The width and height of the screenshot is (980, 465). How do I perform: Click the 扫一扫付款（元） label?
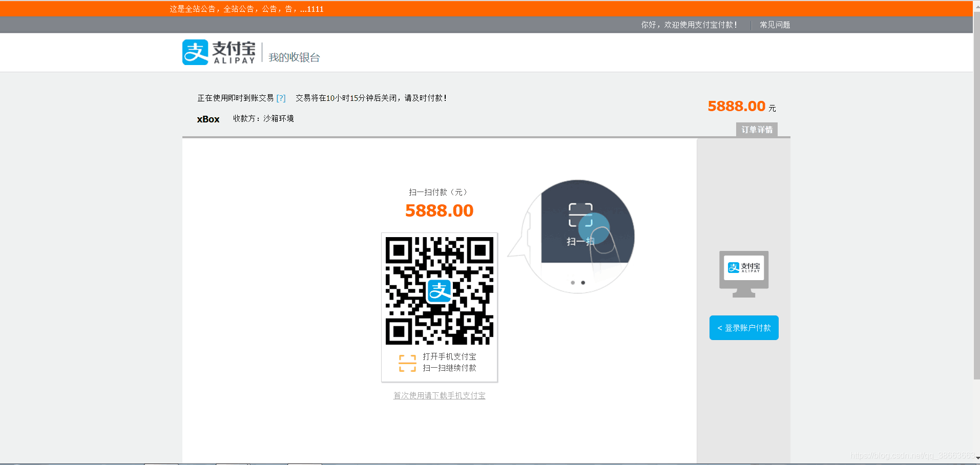(439, 192)
